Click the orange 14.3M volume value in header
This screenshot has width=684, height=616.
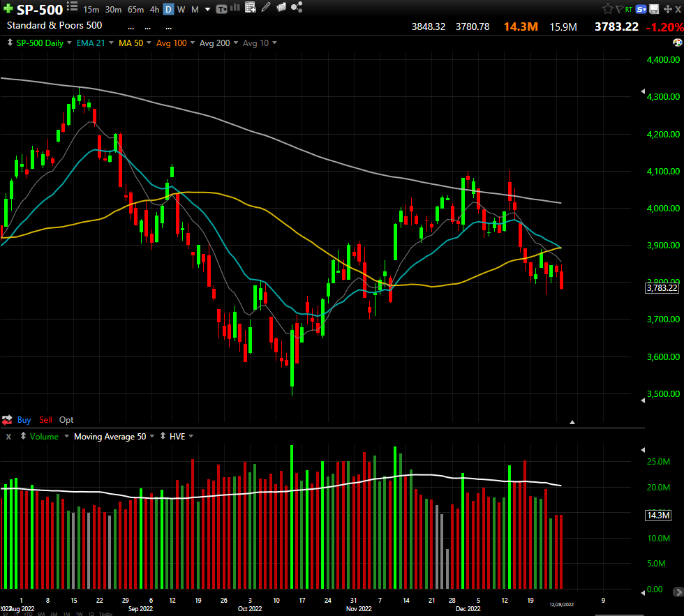pos(521,27)
